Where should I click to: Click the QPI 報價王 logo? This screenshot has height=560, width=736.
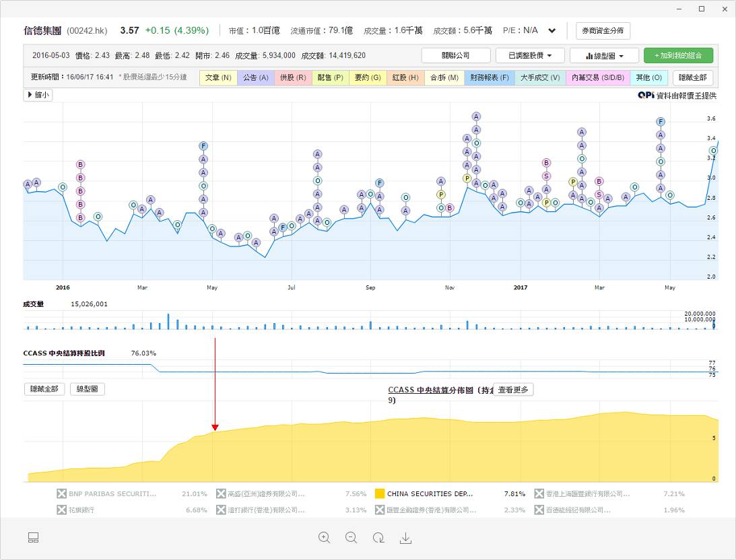(646, 96)
